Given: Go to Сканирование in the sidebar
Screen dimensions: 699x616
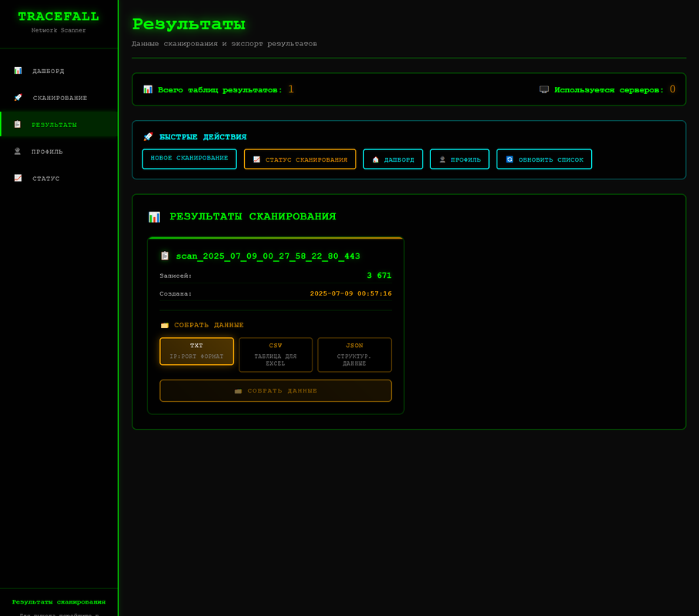Looking at the screenshot, I should click(59, 98).
